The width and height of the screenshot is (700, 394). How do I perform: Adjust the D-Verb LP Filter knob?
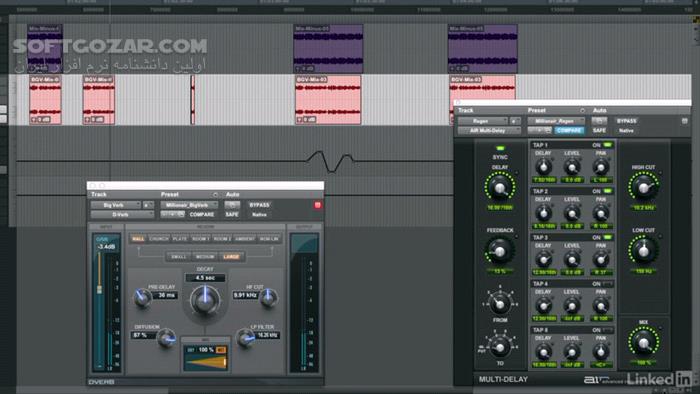pyautogui.click(x=245, y=338)
